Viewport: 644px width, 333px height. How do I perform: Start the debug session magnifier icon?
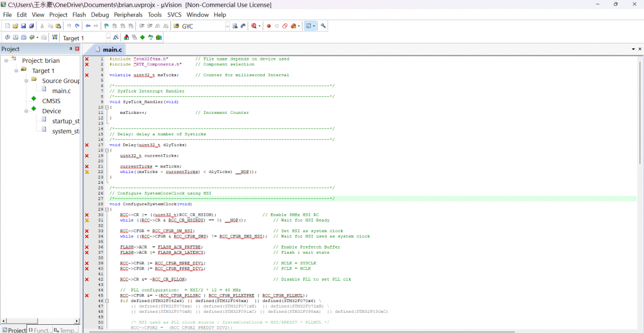point(253,26)
